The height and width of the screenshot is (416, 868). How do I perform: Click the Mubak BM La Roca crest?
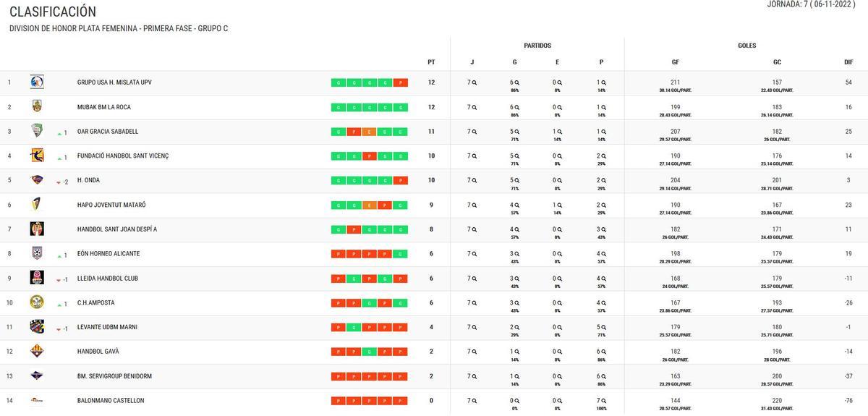coord(37,107)
